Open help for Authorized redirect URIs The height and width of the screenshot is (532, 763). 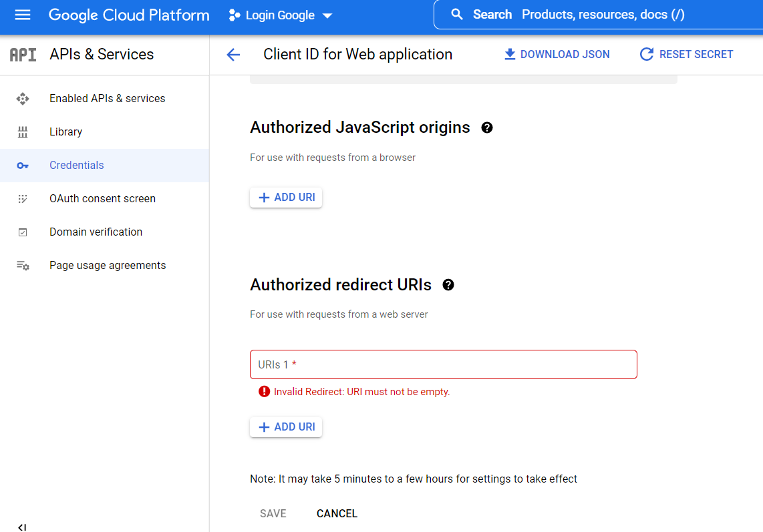pyautogui.click(x=448, y=285)
